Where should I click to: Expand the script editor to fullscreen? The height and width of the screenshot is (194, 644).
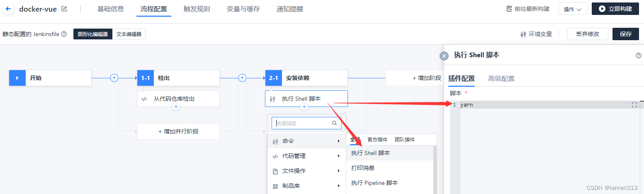(x=634, y=105)
